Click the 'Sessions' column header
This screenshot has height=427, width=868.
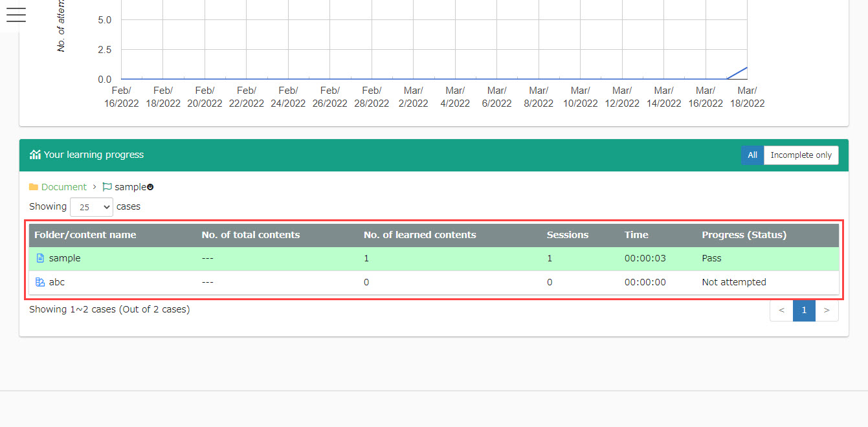(x=567, y=235)
